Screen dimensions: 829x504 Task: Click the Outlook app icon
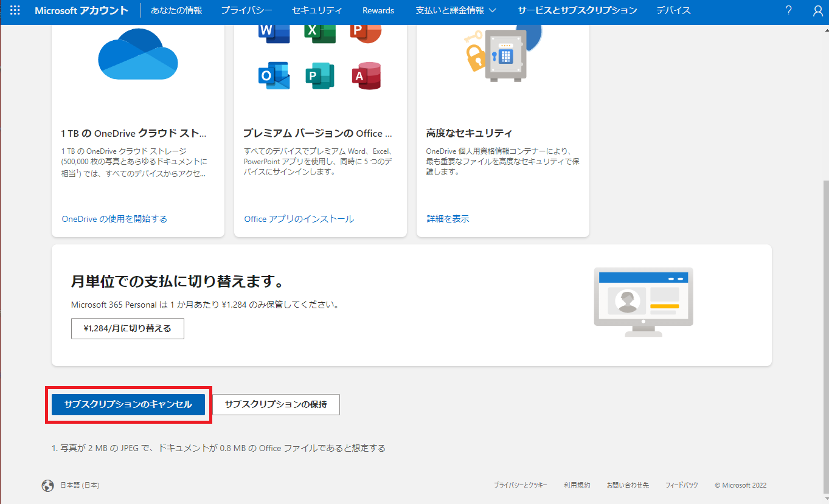coord(274,75)
